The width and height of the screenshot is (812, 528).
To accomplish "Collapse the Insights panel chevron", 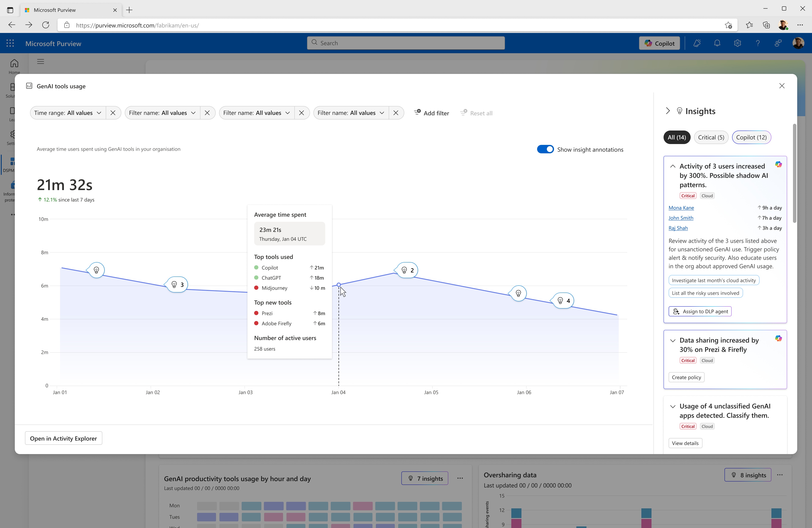I will coord(668,111).
